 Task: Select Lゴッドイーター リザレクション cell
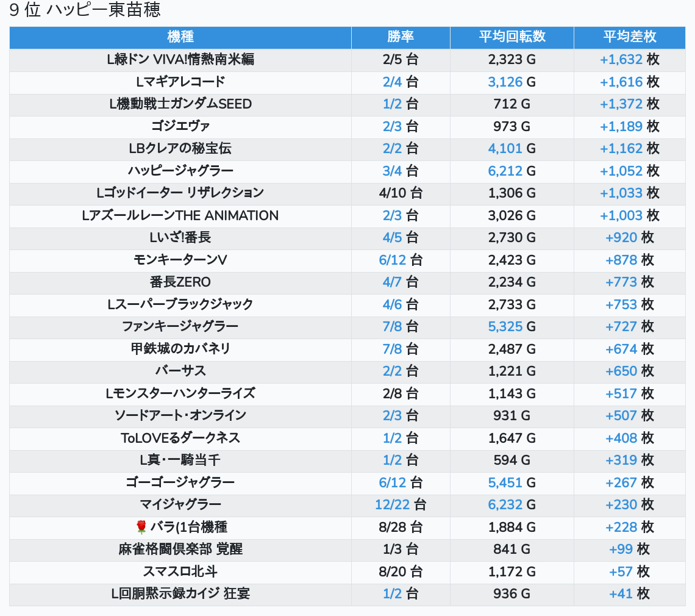[180, 193]
